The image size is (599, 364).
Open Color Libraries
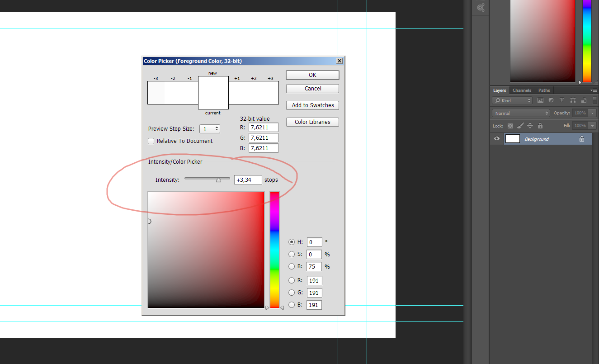tap(313, 122)
